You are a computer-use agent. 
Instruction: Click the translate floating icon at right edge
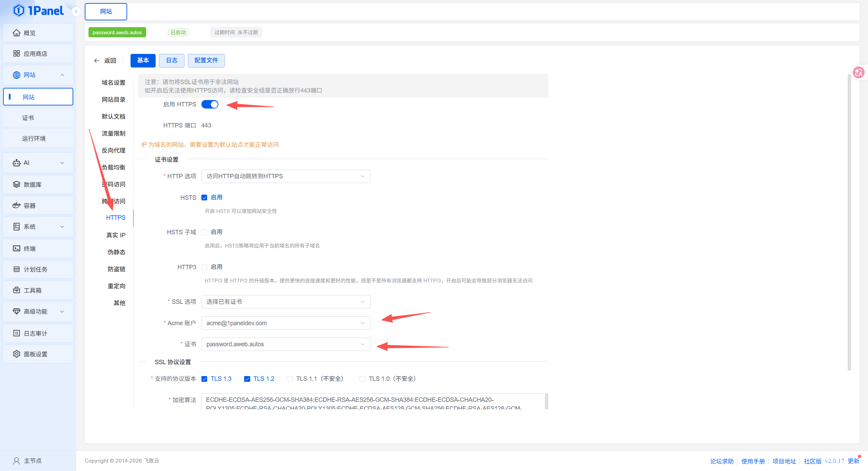[x=859, y=72]
